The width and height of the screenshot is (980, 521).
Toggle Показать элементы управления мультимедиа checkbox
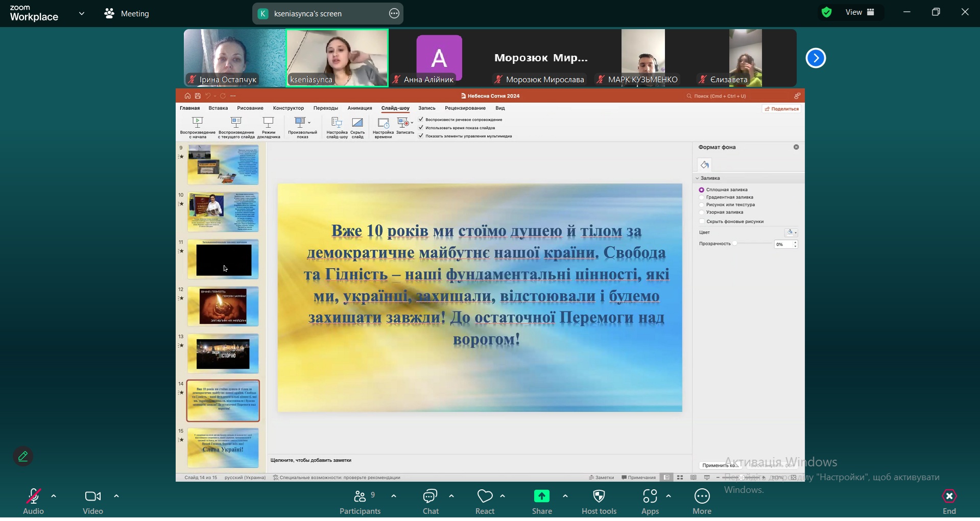tap(421, 137)
